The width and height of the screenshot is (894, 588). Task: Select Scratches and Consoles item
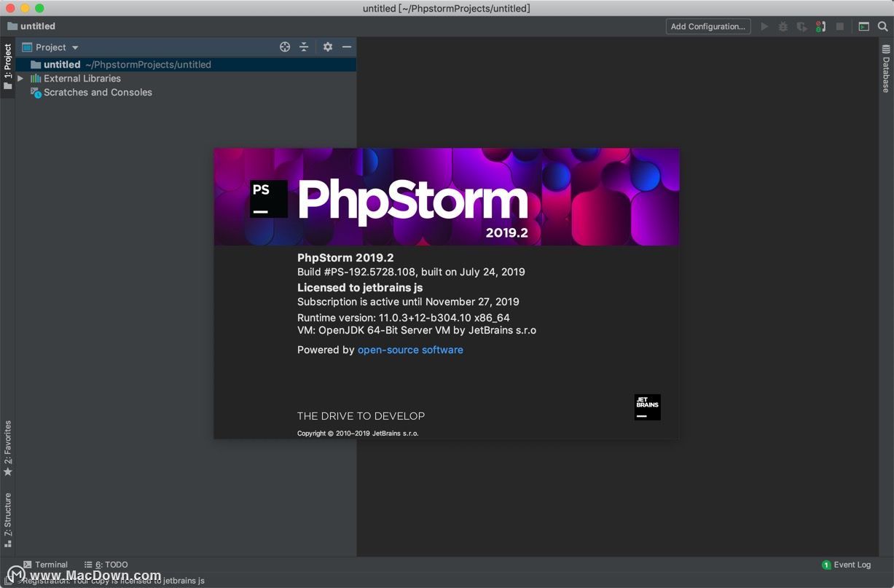coord(98,92)
